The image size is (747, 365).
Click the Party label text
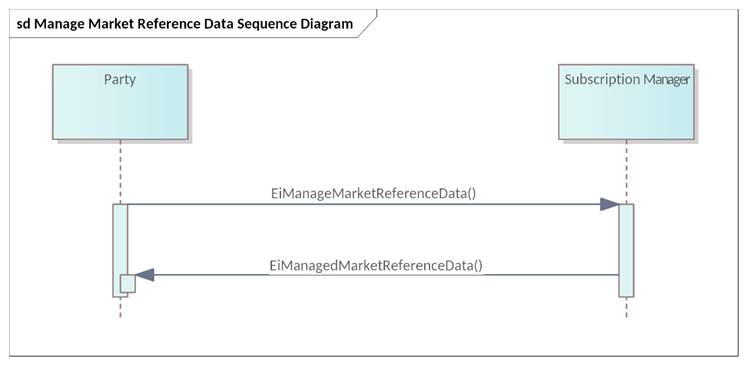point(120,79)
